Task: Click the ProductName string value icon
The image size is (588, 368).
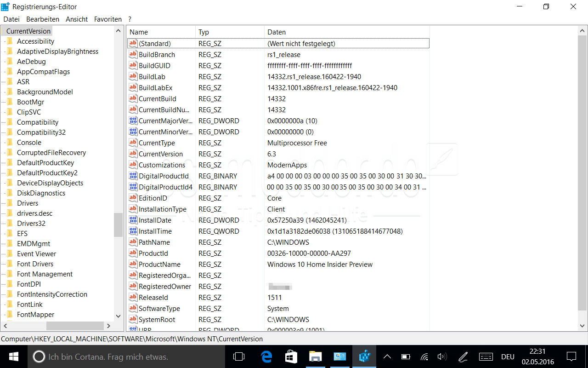Action: (x=133, y=264)
